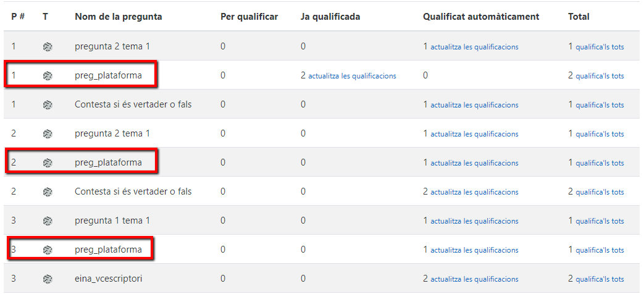Image resolution: width=644 pixels, height=294 pixels.
Task: Click the 'Total' column header
Action: [579, 17]
